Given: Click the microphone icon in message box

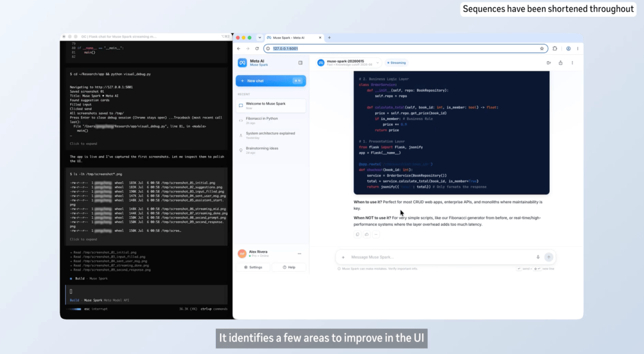Looking at the screenshot, I should [x=538, y=257].
